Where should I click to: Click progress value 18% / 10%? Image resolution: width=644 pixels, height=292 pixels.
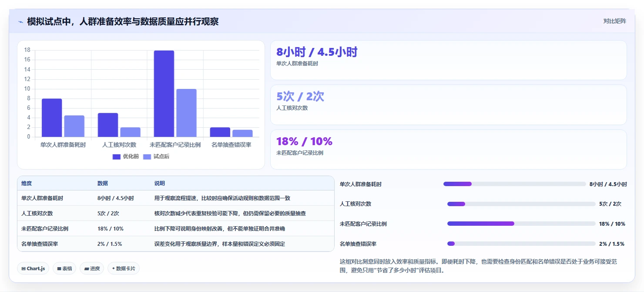tap(612, 224)
